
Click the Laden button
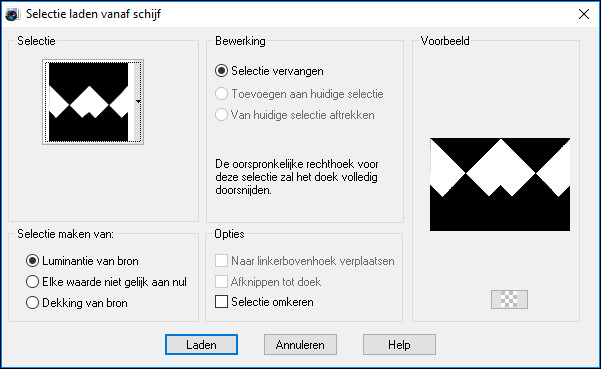pos(201,344)
